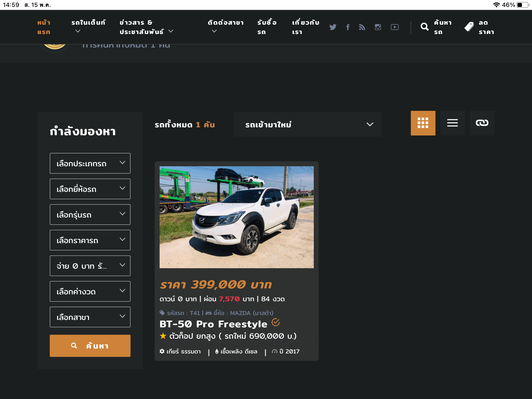
Task: Open the Twitter social icon
Action: click(333, 27)
